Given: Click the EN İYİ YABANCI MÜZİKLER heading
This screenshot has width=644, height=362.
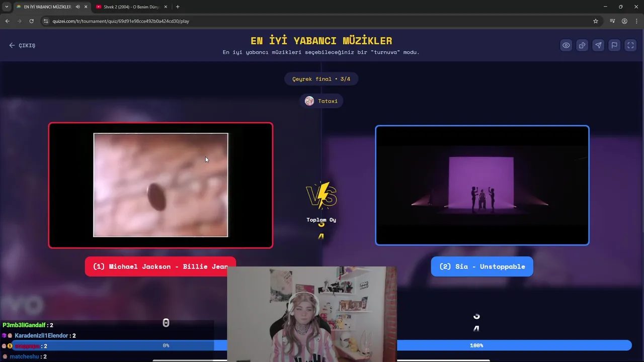Looking at the screenshot, I should pos(321,41).
